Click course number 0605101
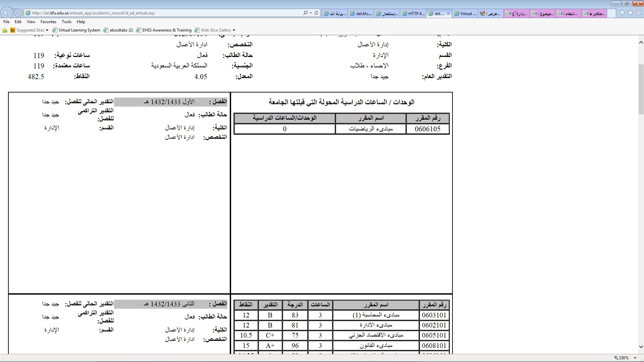Viewport: 644px width, 362px height. click(x=434, y=335)
